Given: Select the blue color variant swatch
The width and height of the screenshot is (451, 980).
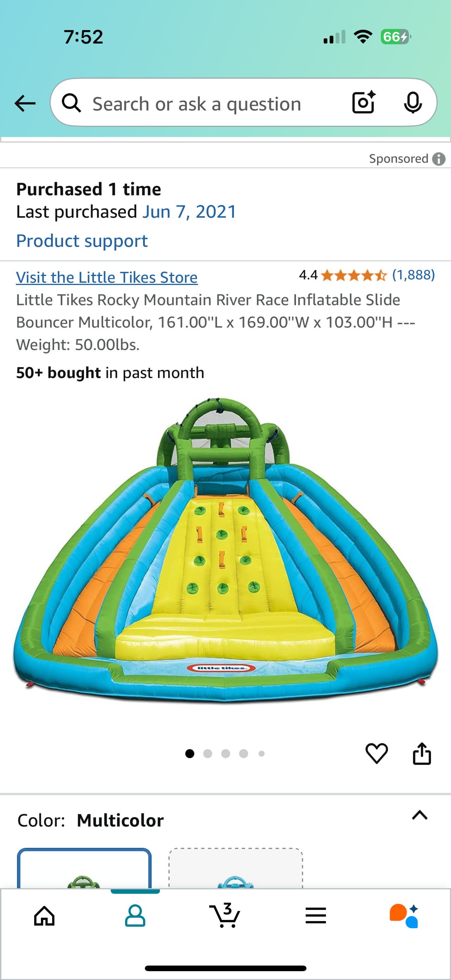Looking at the screenshot, I should tap(236, 868).
